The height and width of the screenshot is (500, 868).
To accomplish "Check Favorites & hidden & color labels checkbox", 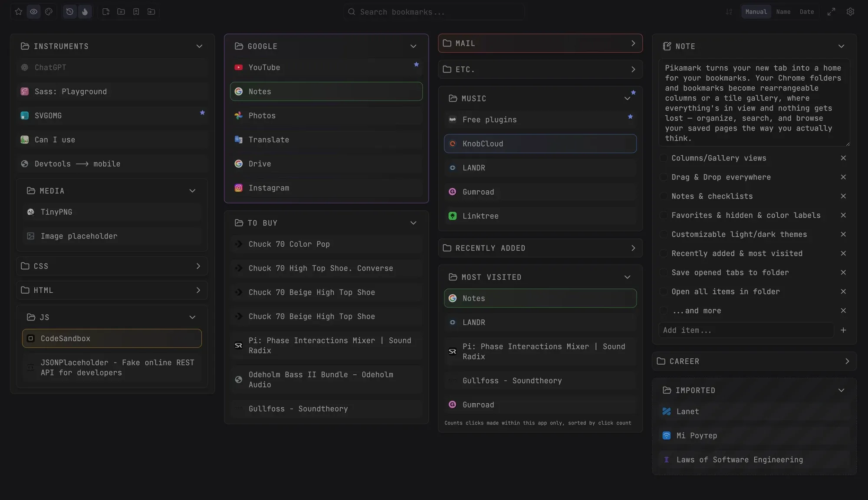I will click(664, 216).
